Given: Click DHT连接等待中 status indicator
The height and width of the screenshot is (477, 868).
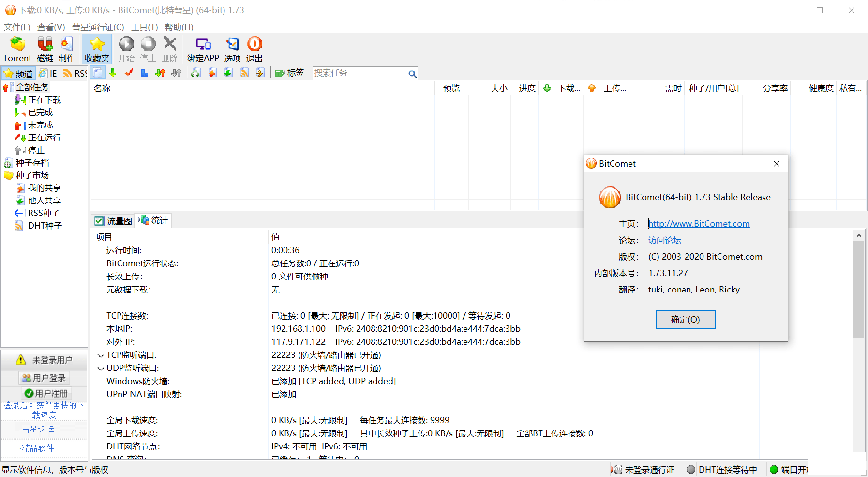Looking at the screenshot, I should point(722,470).
